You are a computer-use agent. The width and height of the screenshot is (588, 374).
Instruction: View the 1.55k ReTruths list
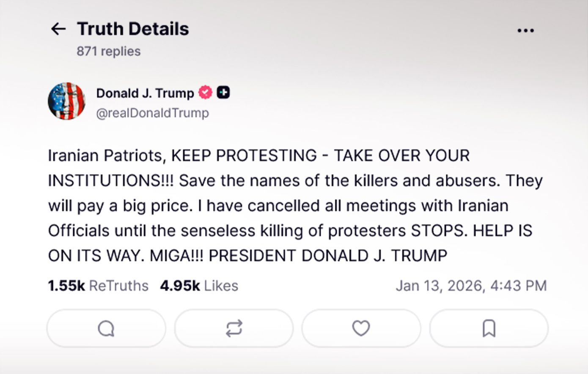pyautogui.click(x=98, y=286)
